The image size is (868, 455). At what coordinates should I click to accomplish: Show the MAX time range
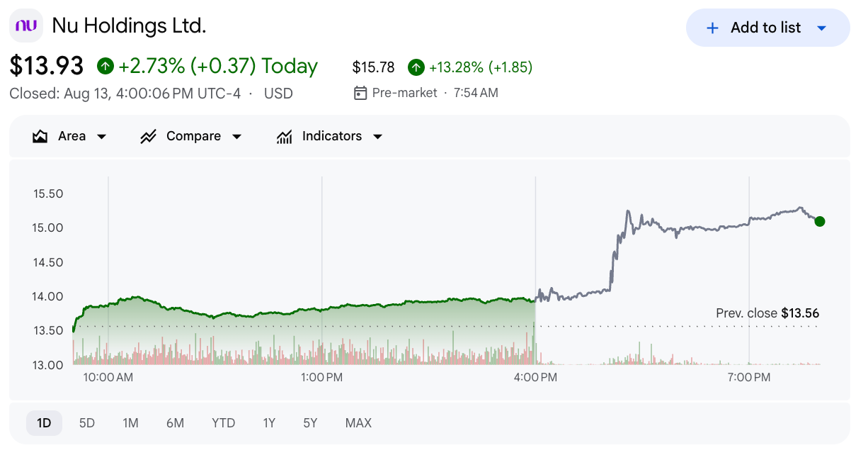pos(358,423)
